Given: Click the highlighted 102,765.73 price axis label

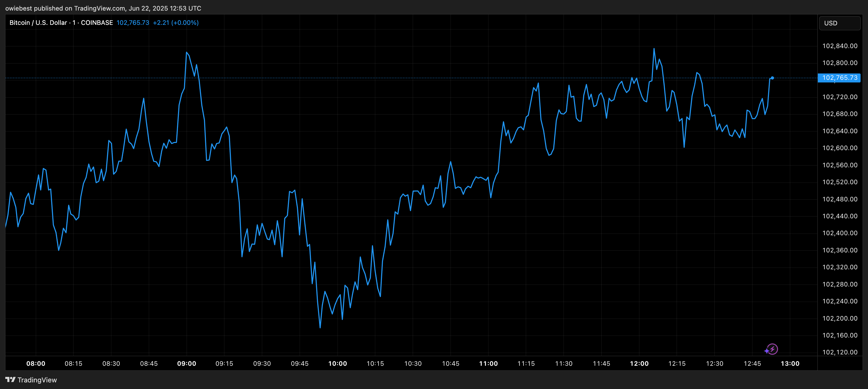Looking at the screenshot, I should pos(839,78).
